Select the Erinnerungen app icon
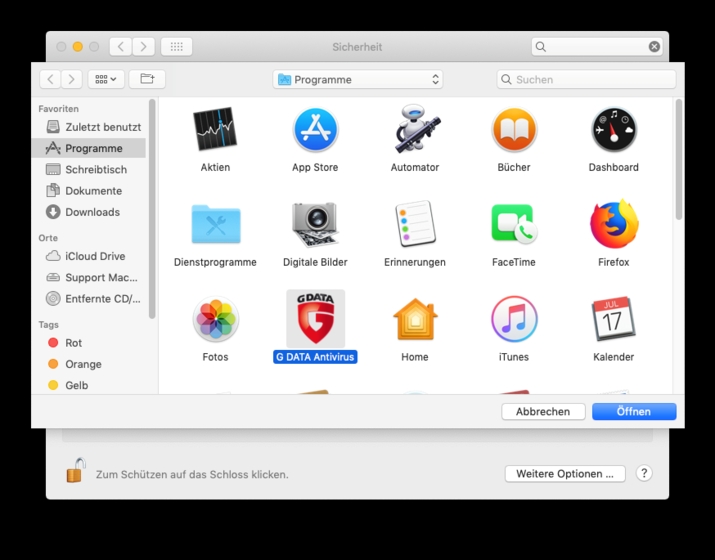Viewport: 715px width, 560px height. pos(415,224)
